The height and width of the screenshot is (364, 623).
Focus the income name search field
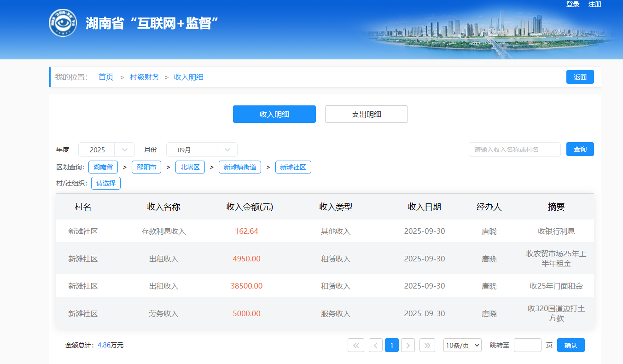(x=514, y=150)
